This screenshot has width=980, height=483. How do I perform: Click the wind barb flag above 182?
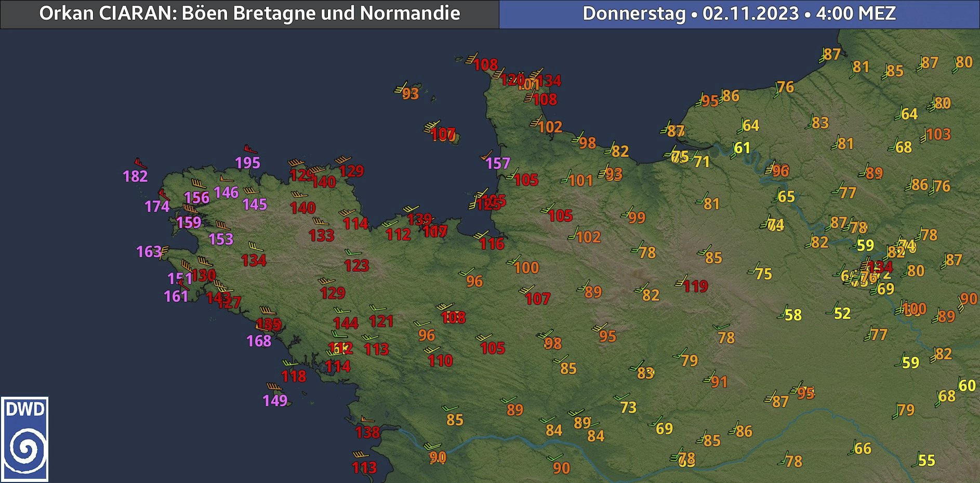[139, 163]
